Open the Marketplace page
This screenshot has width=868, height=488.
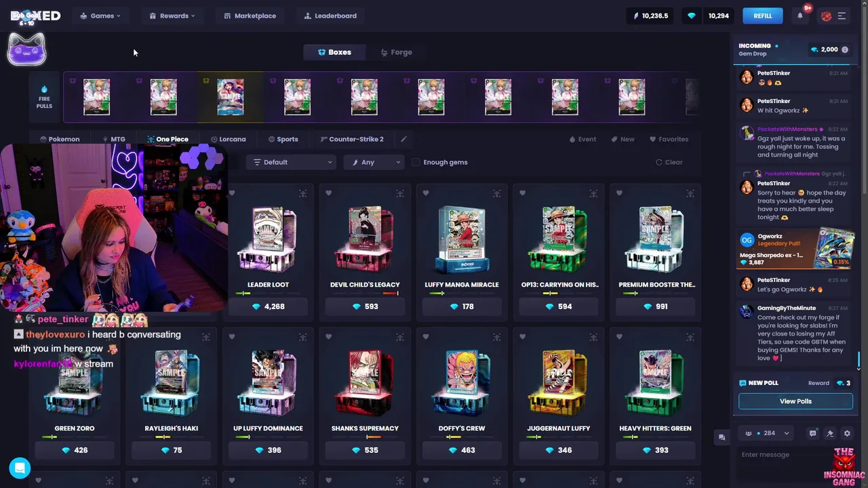point(250,16)
